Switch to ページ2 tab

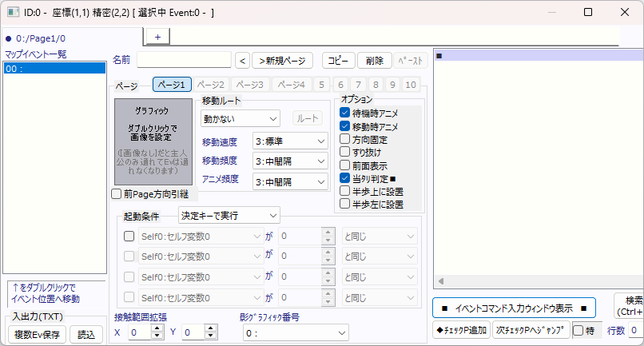pyautogui.click(x=211, y=85)
